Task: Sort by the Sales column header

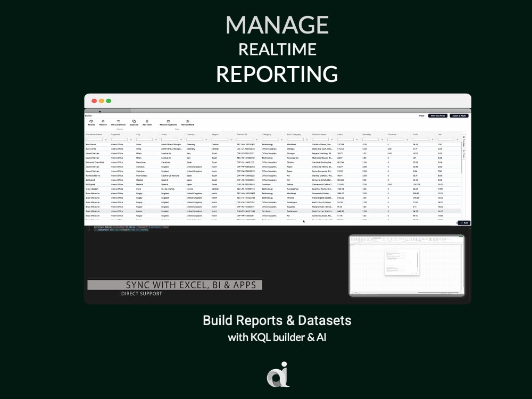Action: (x=340, y=135)
